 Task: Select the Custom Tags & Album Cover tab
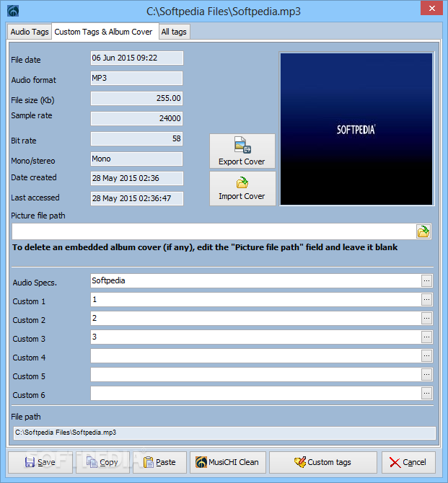[x=104, y=32]
